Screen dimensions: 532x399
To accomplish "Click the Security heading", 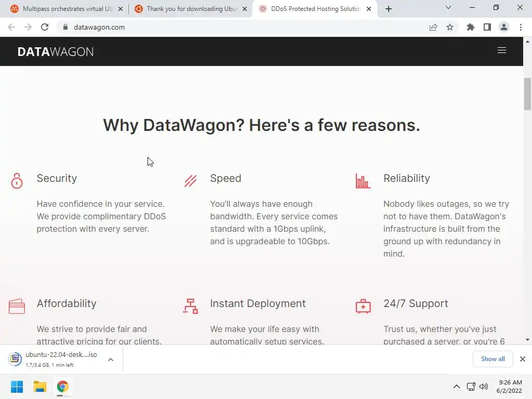I will 57,179.
